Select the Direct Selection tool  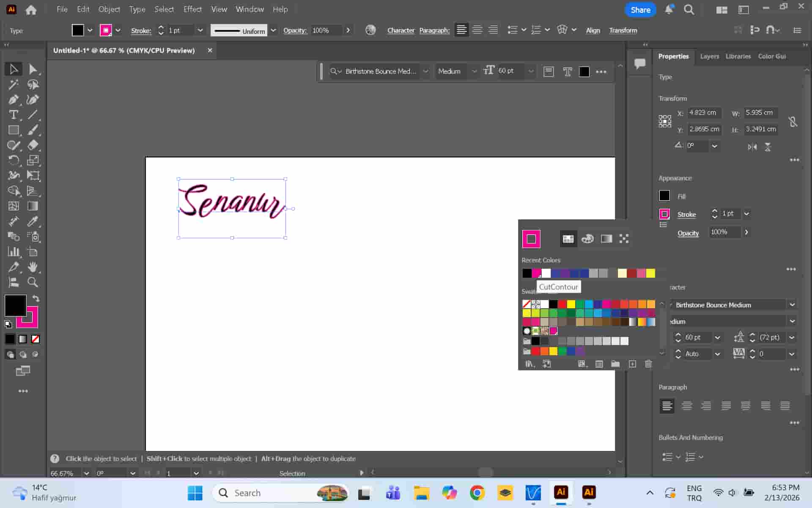(x=33, y=69)
